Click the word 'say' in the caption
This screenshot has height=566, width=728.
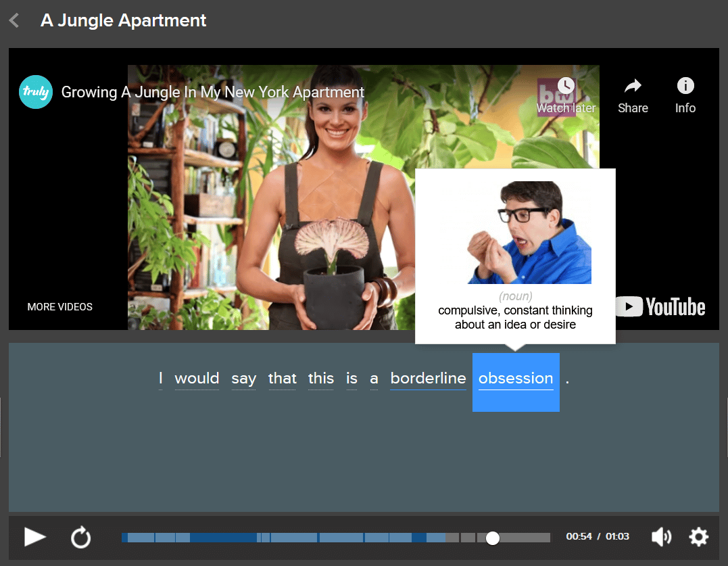[x=243, y=379]
